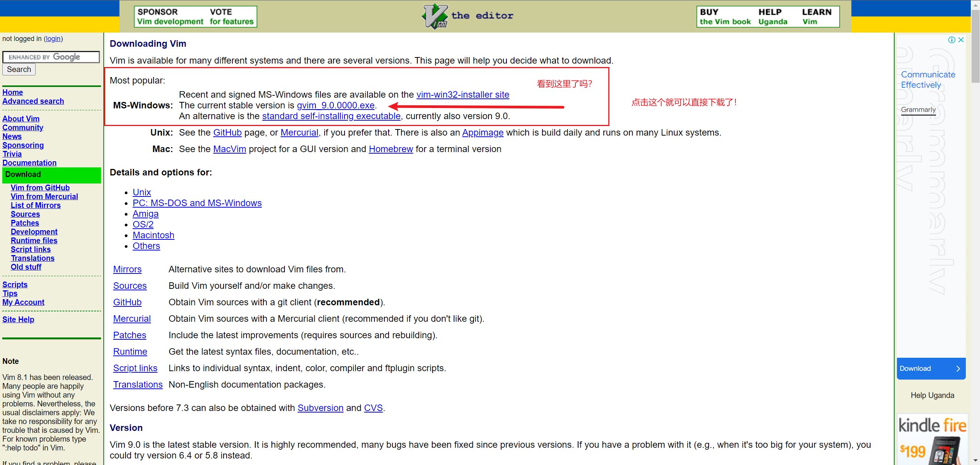The height and width of the screenshot is (465, 980).
Task: Open the Documentation sidebar link
Action: click(x=29, y=163)
